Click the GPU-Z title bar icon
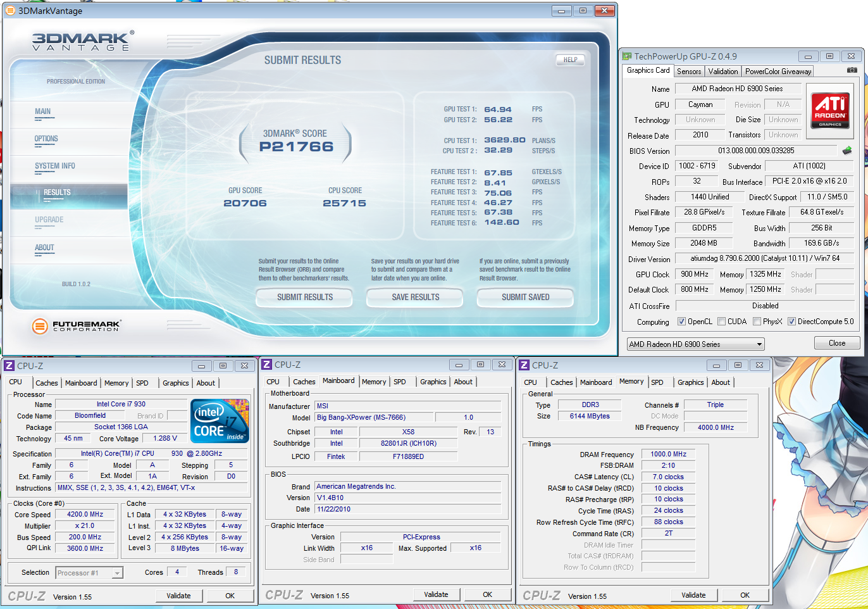Image resolution: width=868 pixels, height=609 pixels. click(x=627, y=56)
